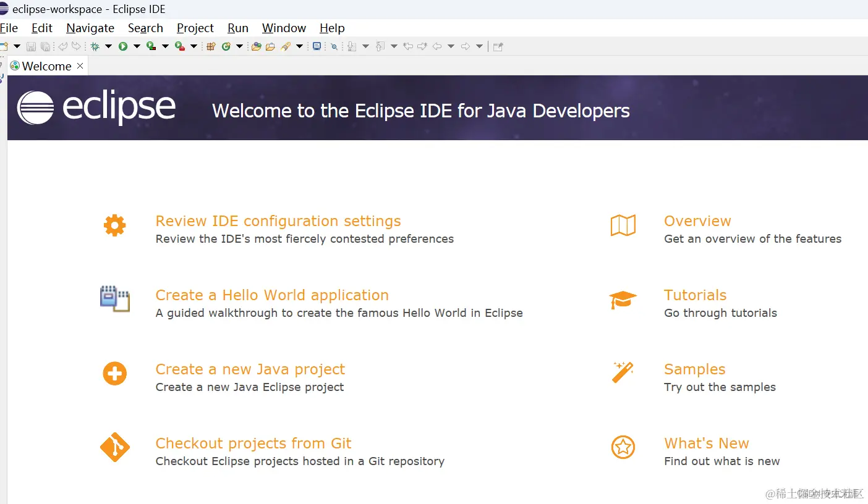The width and height of the screenshot is (868, 504).
Task: Click the Previous Annotation icon
Action: tap(380, 46)
